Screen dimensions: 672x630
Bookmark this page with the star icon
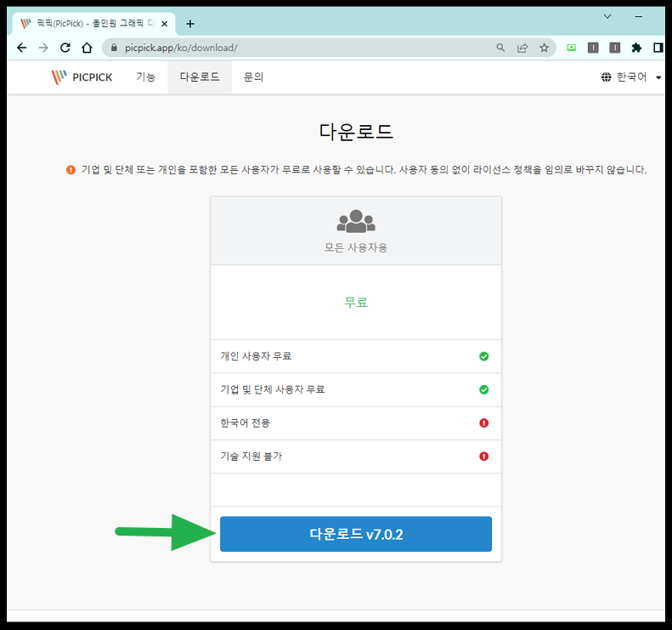tap(545, 48)
